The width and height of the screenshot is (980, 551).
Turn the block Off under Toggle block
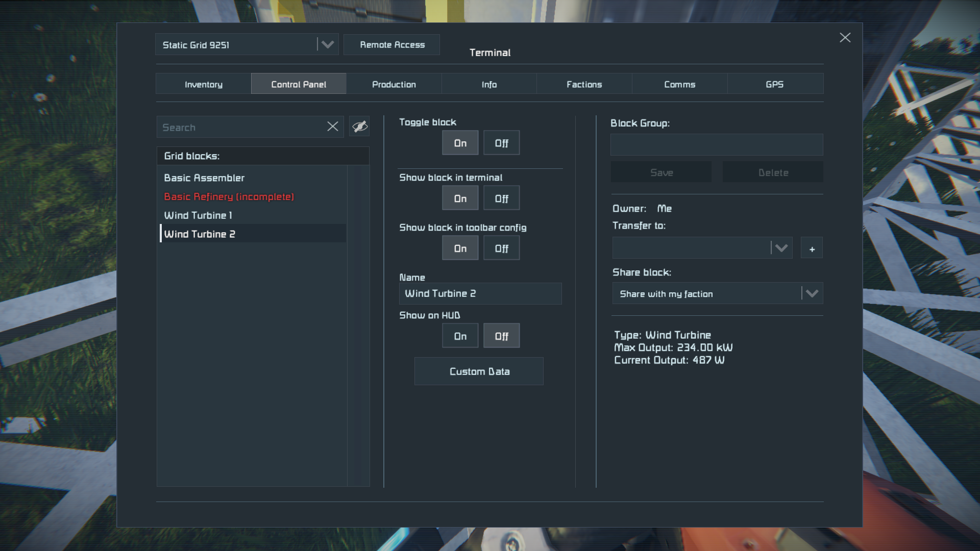tap(501, 143)
